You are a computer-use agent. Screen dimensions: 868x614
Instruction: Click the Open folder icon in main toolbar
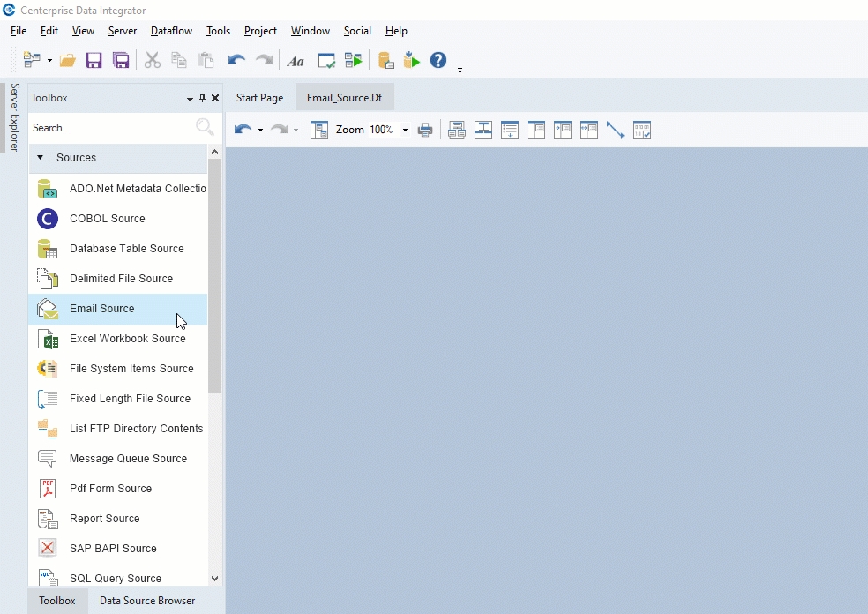point(67,60)
